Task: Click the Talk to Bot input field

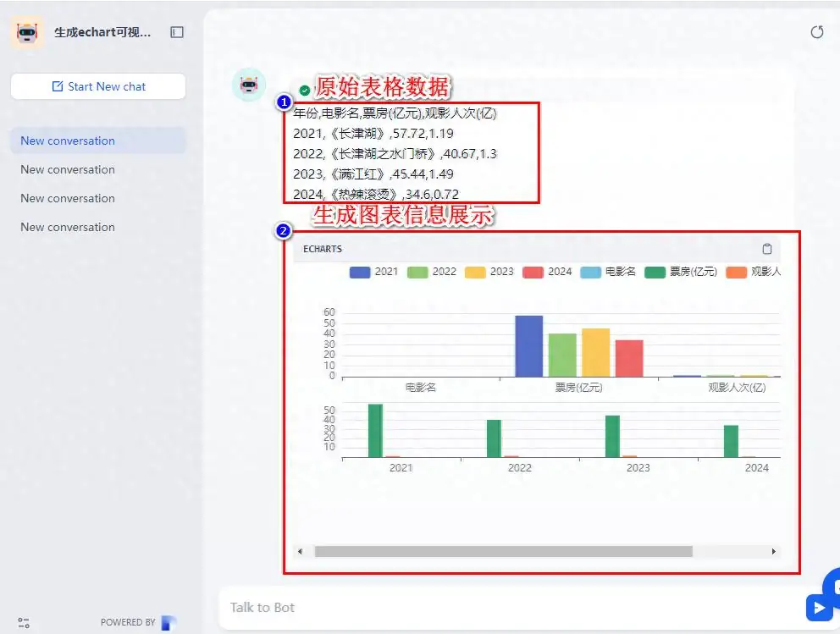Action: (423, 607)
